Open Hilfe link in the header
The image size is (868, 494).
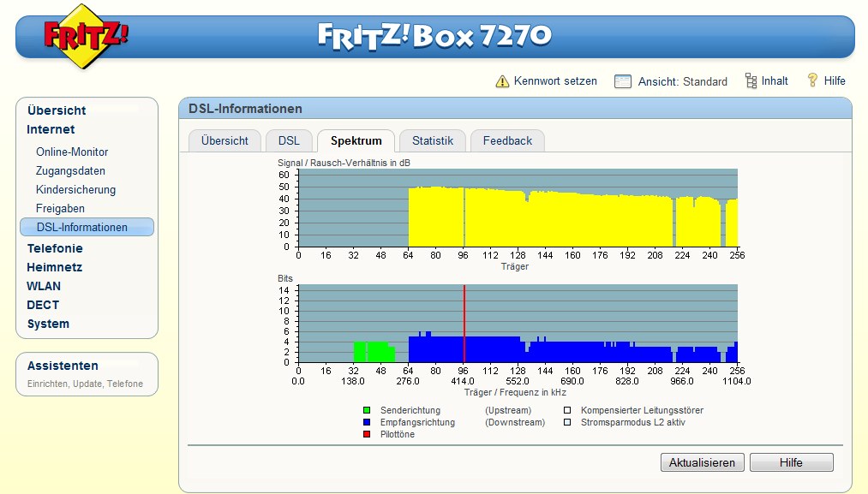pyautogui.click(x=835, y=80)
